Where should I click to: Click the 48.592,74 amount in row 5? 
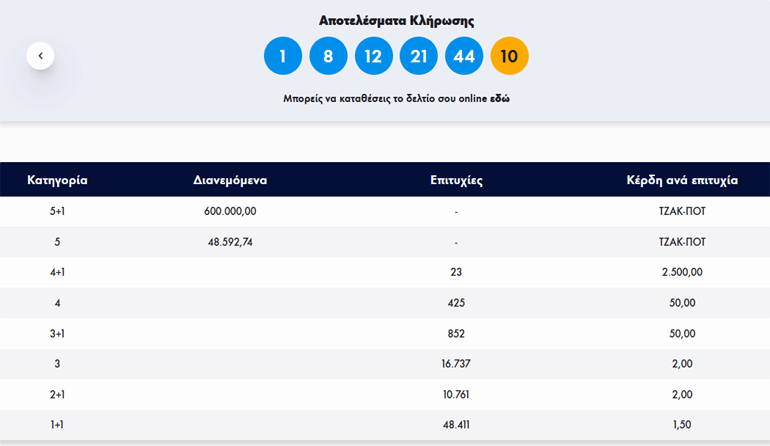click(x=230, y=242)
